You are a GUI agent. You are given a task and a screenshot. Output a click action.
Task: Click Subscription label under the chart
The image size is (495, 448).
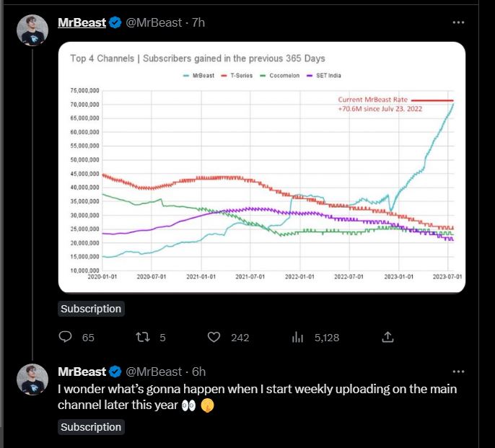click(91, 309)
